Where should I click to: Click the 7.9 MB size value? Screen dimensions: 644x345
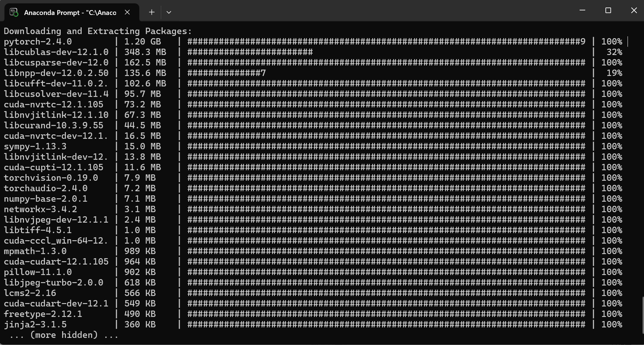[x=140, y=178]
